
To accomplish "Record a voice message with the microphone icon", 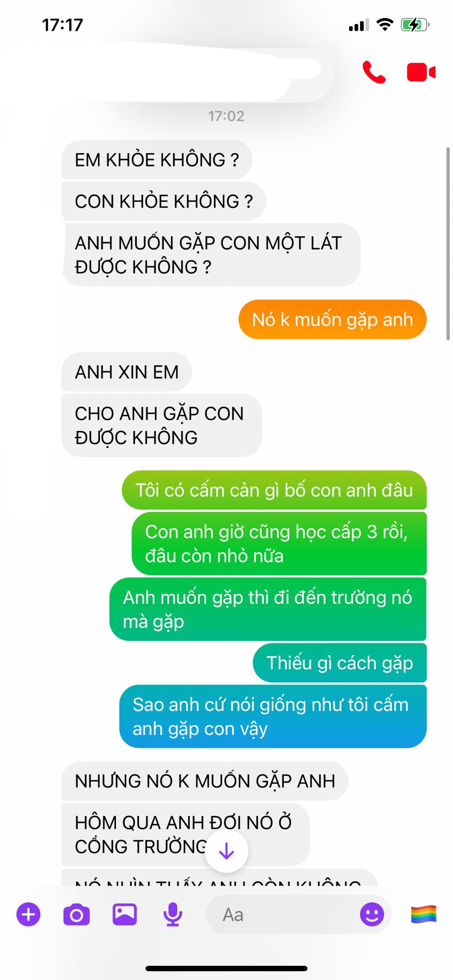I will tap(173, 914).
